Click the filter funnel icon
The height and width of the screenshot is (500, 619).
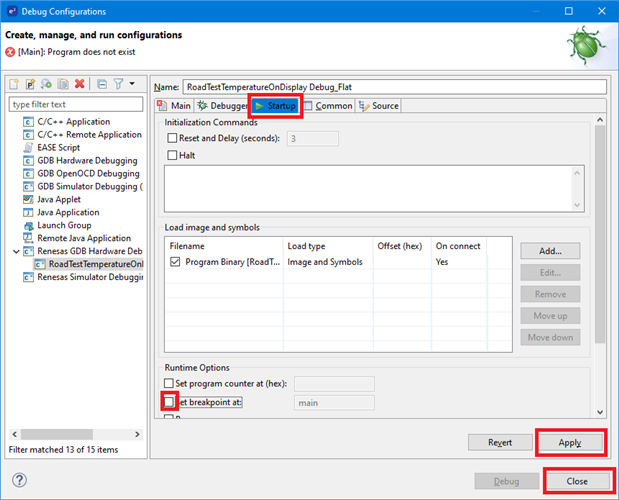click(117, 84)
